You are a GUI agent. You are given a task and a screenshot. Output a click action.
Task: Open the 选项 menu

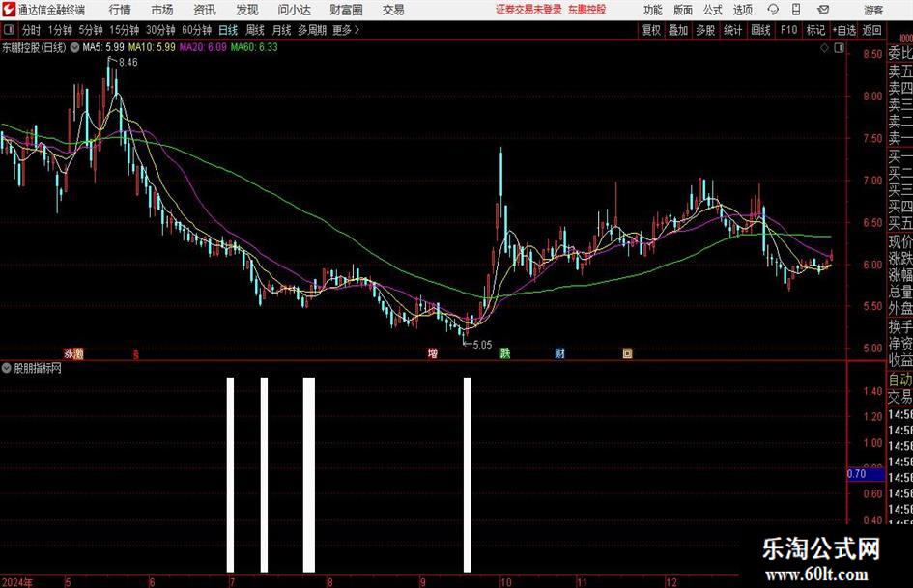click(x=742, y=10)
